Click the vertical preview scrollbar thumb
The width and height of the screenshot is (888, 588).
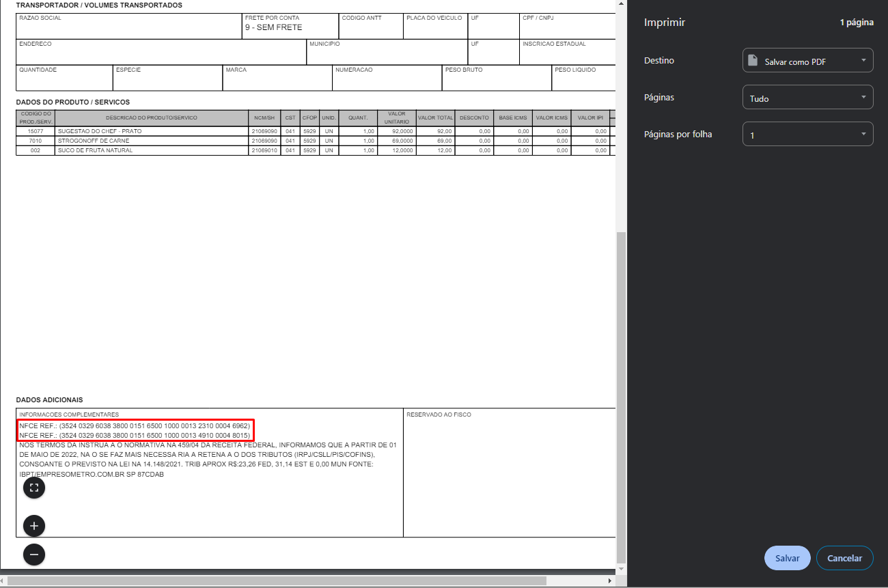(x=621, y=396)
